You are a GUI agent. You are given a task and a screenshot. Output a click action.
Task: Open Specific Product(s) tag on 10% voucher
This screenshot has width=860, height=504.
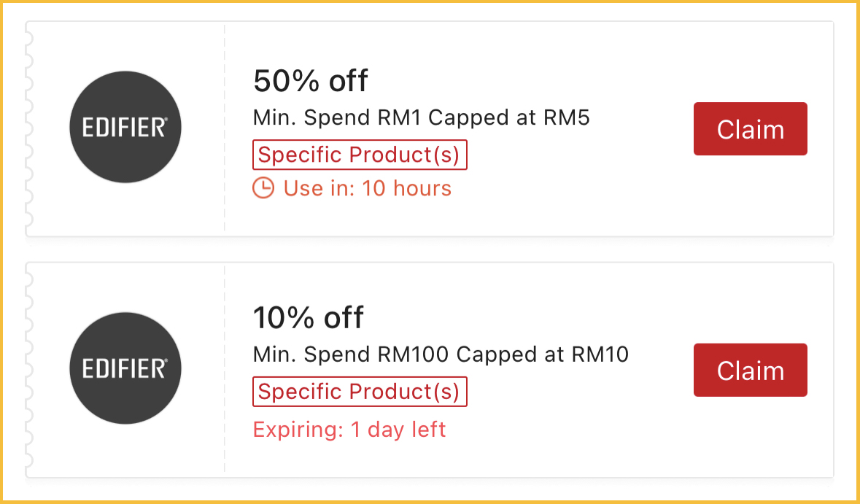point(360,392)
